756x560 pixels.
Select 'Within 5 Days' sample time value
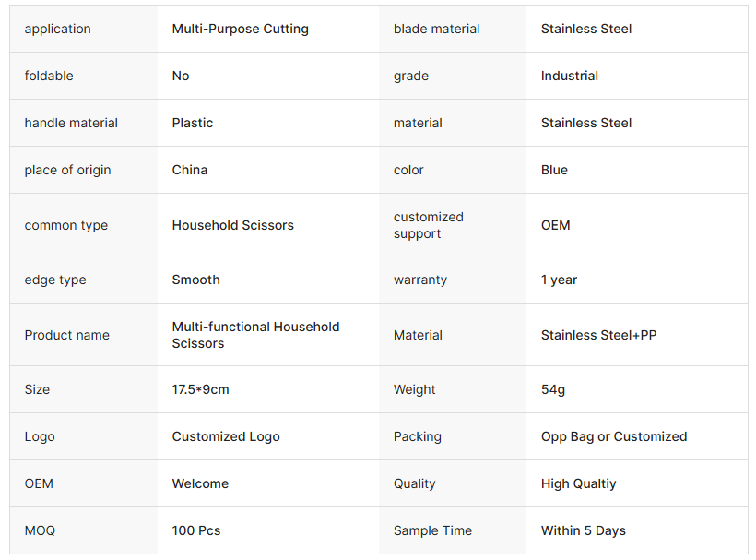[583, 530]
